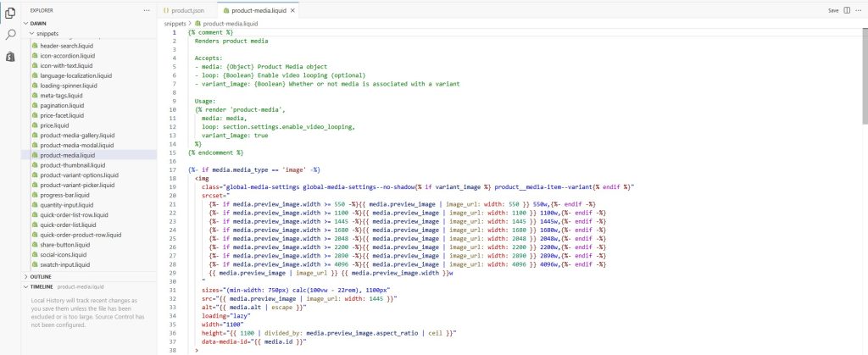Open header-search.liquid from explorer
The width and height of the screenshot is (868, 355).
(x=68, y=45)
